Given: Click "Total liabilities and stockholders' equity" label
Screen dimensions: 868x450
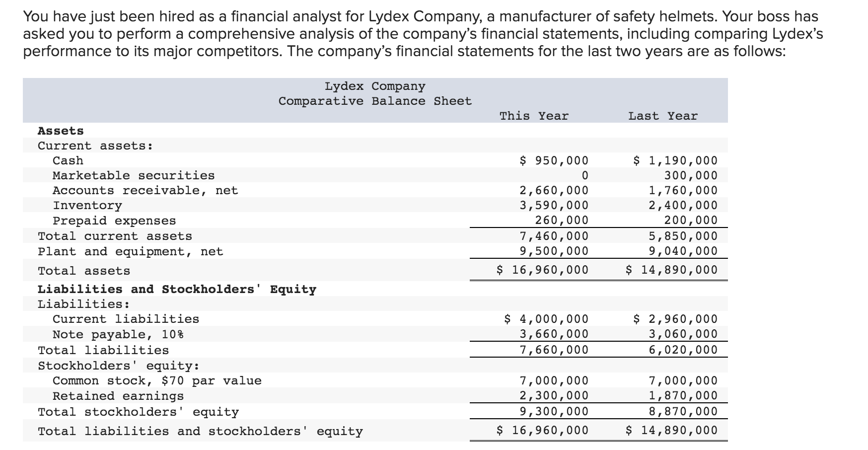Looking at the screenshot, I should [200, 432].
